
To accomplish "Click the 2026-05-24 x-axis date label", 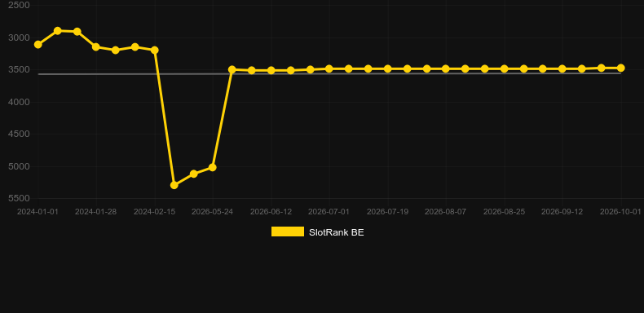I will click(x=212, y=212).
